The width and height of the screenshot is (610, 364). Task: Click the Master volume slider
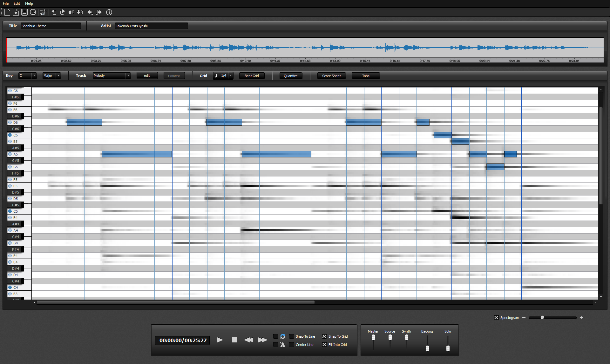pos(373,338)
